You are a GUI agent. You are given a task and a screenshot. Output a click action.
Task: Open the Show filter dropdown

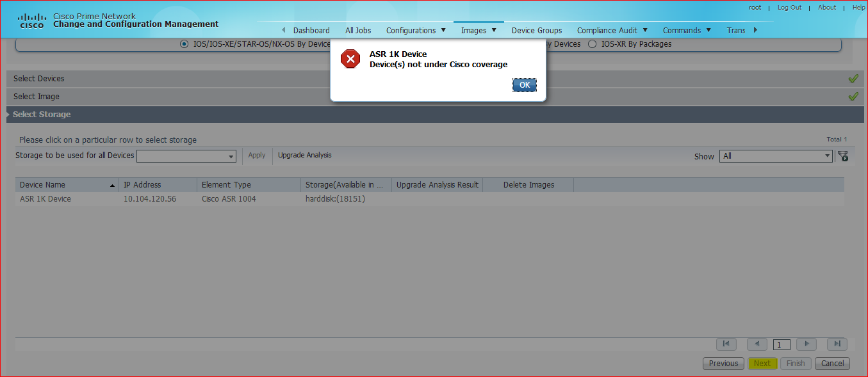(x=776, y=156)
